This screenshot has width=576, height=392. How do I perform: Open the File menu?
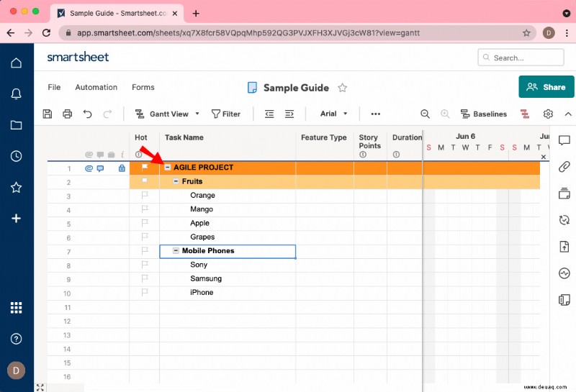point(54,87)
